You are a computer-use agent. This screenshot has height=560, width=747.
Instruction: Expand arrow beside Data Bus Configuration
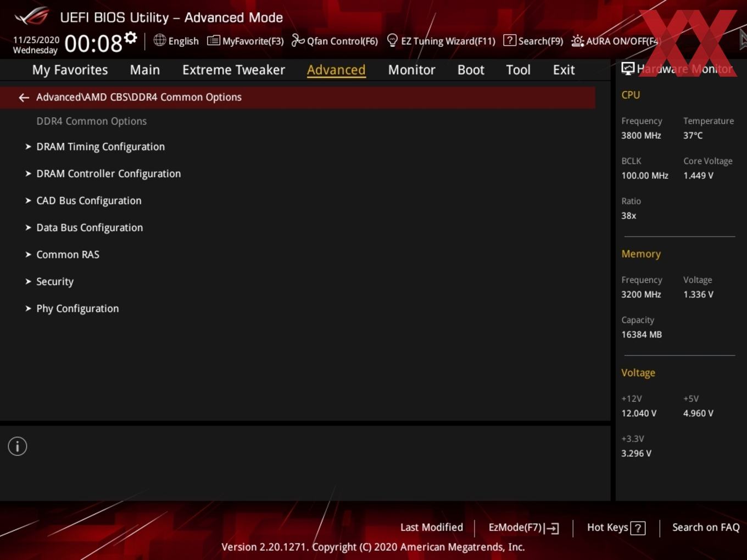coord(28,227)
